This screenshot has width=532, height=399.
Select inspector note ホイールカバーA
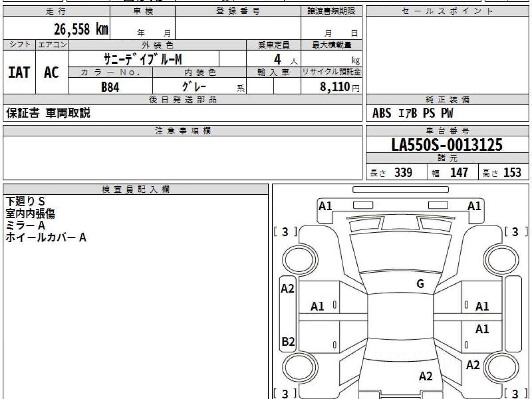coord(46,238)
